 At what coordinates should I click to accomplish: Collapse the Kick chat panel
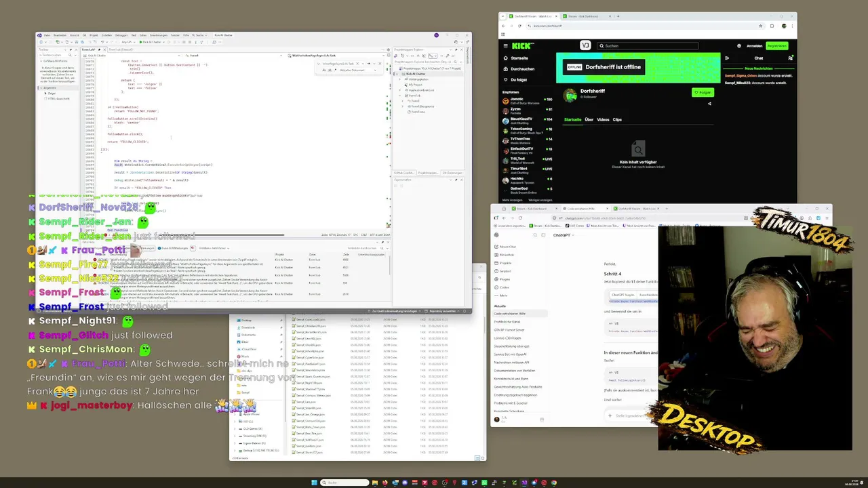pyautogui.click(x=726, y=58)
